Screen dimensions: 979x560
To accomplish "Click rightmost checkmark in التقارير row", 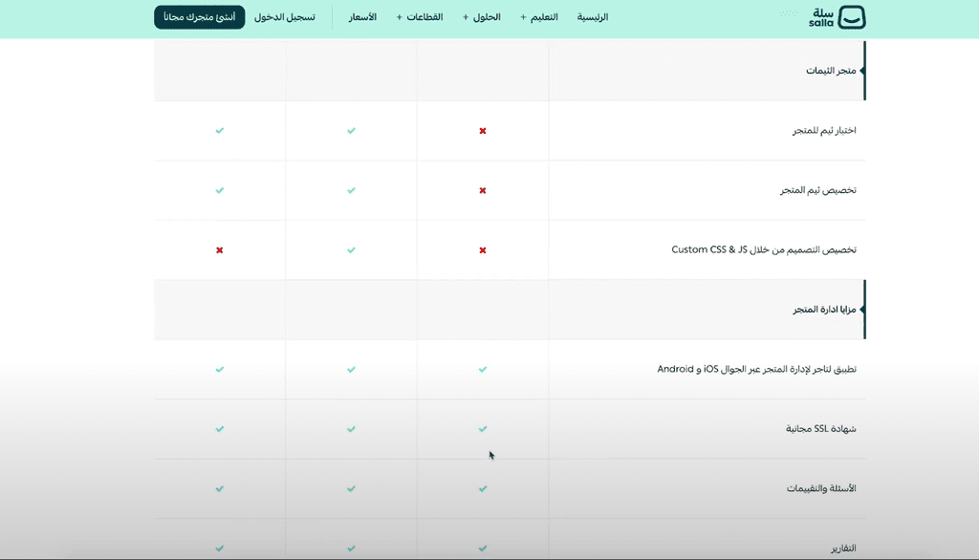I will click(x=483, y=549).
